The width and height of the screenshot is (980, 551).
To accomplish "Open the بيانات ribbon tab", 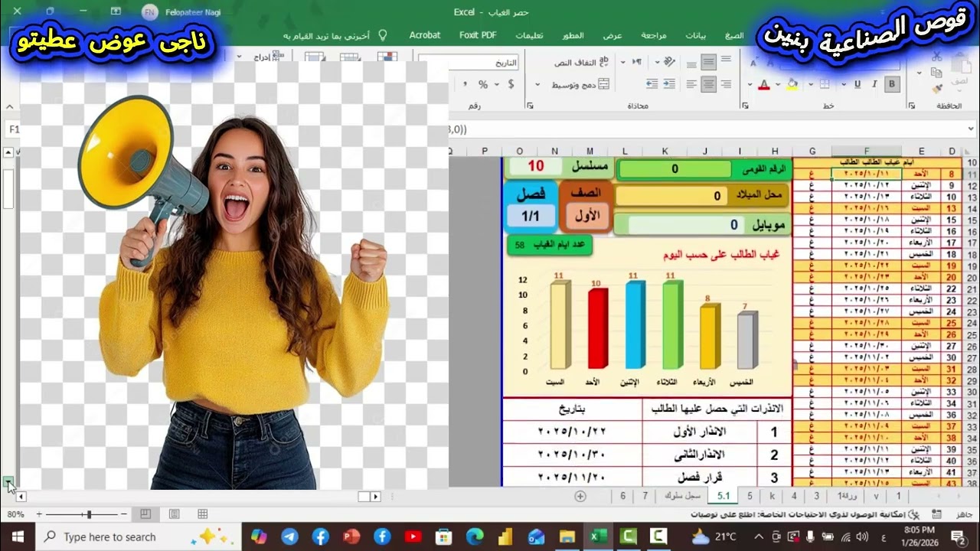I will pos(695,35).
